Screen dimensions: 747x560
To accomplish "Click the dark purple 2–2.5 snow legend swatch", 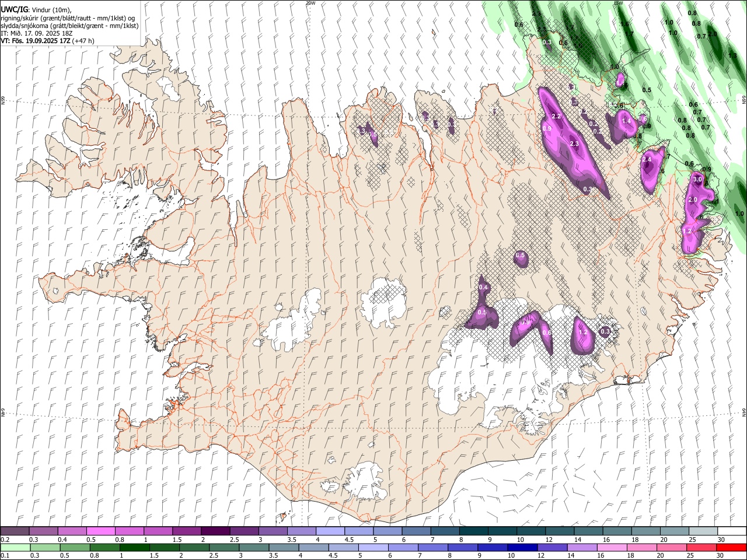I will [215, 531].
